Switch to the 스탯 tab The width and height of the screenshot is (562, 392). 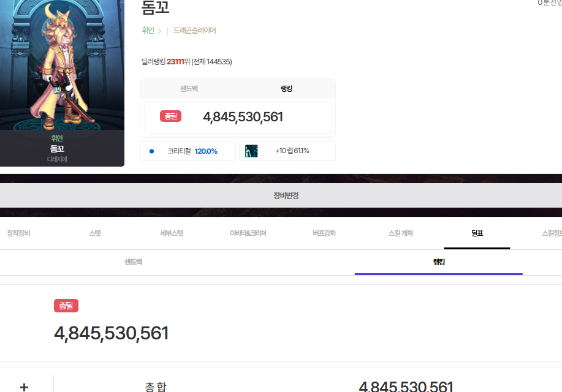95,233
